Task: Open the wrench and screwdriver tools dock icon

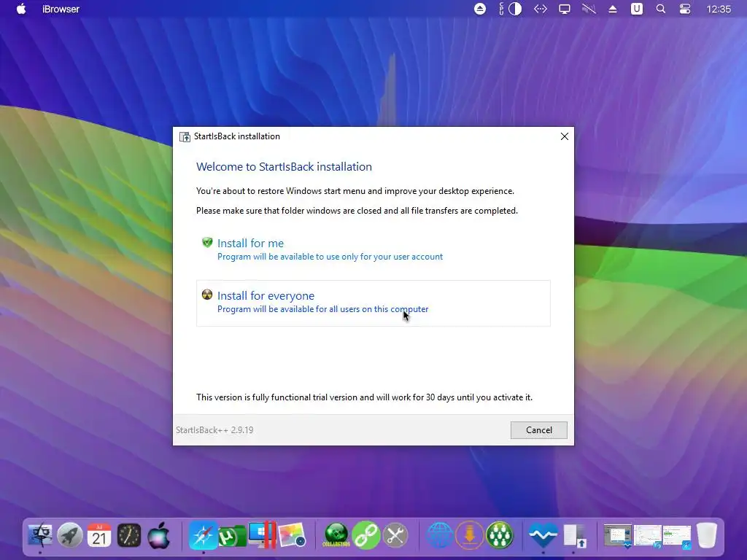Action: pyautogui.click(x=395, y=535)
